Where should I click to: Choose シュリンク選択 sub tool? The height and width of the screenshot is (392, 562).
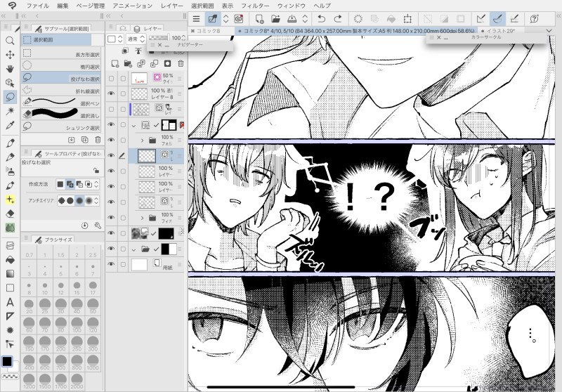(61, 127)
